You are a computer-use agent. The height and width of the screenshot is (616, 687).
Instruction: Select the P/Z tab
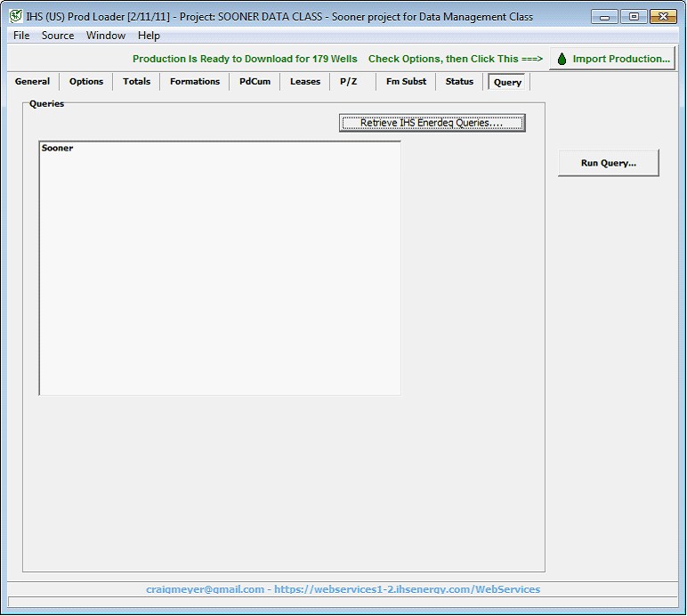pyautogui.click(x=348, y=82)
